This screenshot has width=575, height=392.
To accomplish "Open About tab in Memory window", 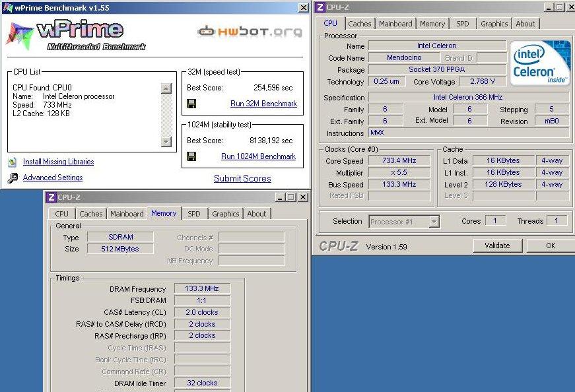I will point(257,214).
